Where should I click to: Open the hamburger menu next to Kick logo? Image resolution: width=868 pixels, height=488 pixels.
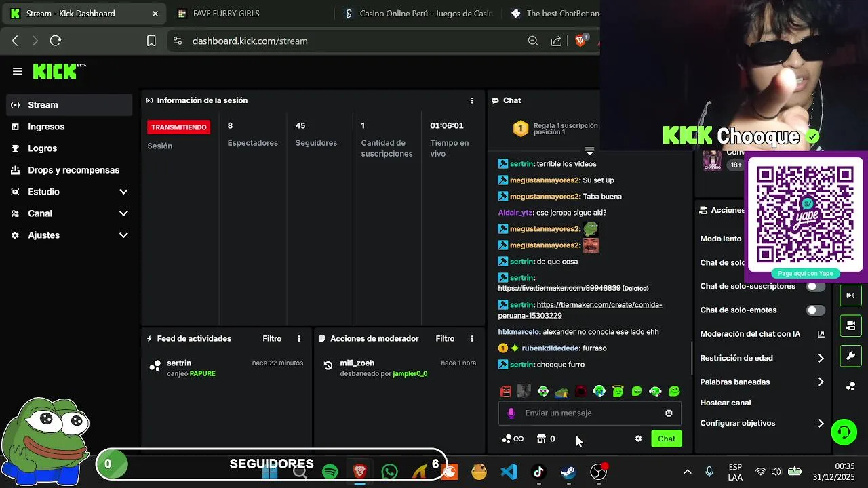pyautogui.click(x=18, y=71)
